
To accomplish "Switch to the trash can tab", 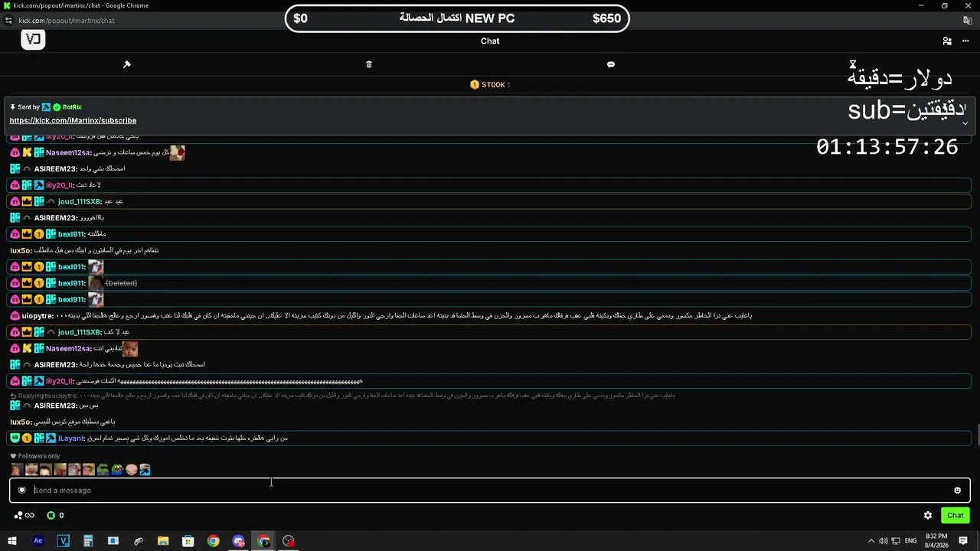I will coord(369,64).
